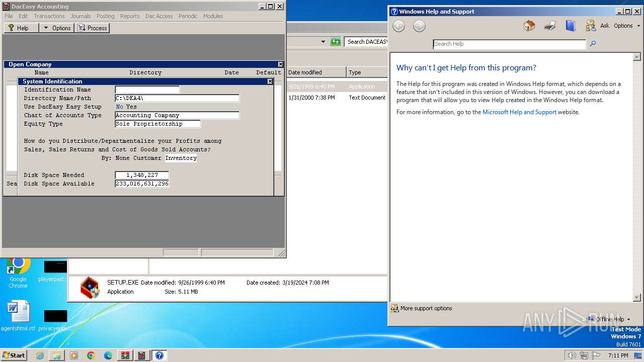Click the Search DACEASY box in Explorer

pyautogui.click(x=366, y=42)
